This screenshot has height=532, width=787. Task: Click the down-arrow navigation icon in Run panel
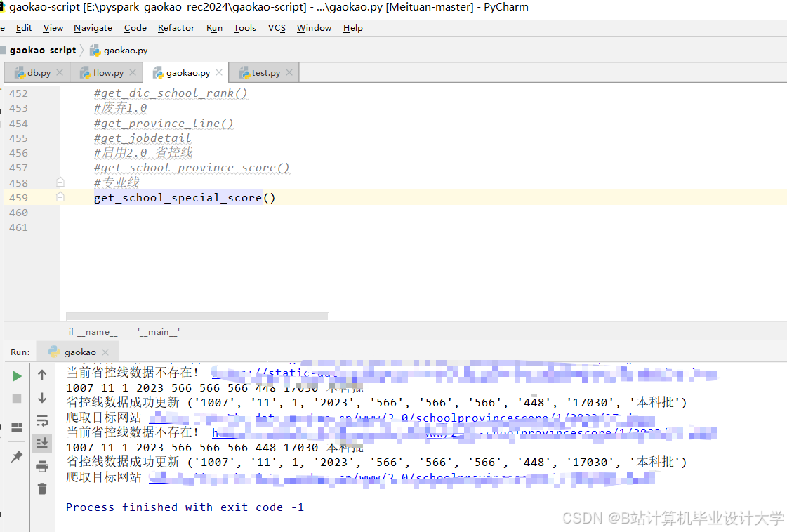[x=41, y=398]
